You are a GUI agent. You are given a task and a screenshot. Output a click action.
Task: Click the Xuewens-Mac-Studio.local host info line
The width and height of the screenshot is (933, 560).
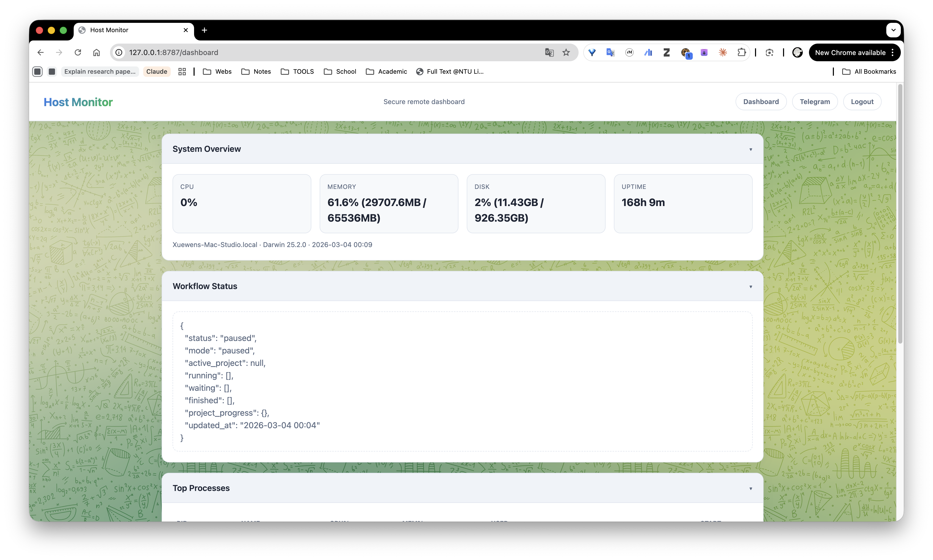point(272,244)
